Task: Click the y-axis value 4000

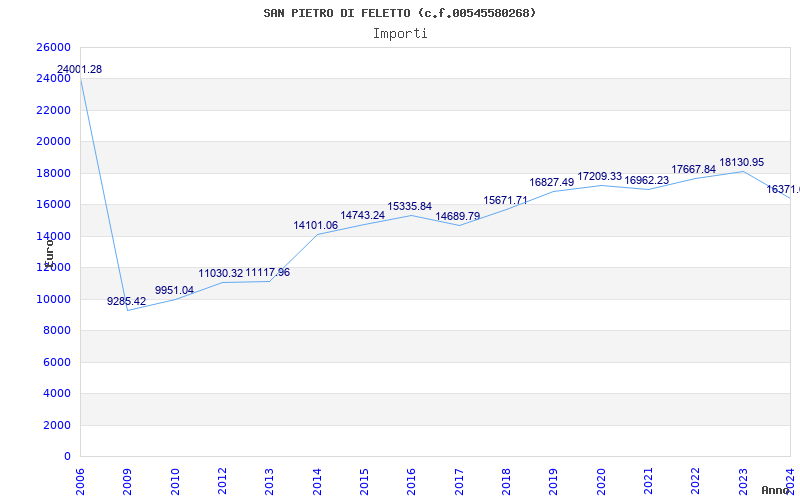Action: (56, 393)
